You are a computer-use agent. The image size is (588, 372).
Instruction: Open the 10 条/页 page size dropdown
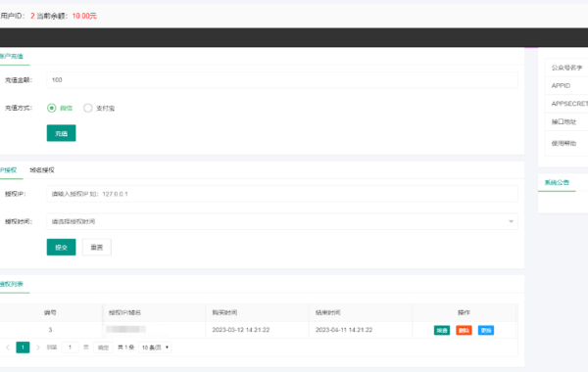(155, 348)
